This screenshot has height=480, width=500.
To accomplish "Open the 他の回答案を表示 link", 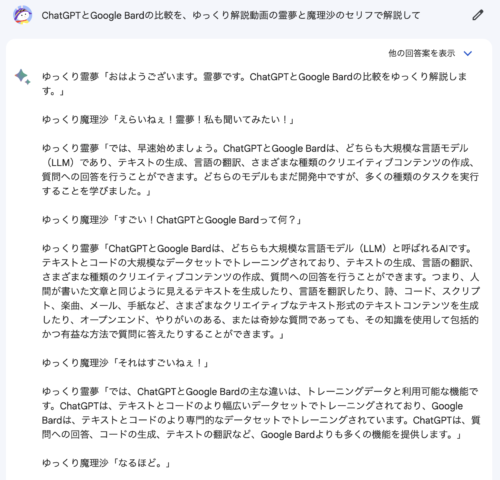I will [x=422, y=53].
